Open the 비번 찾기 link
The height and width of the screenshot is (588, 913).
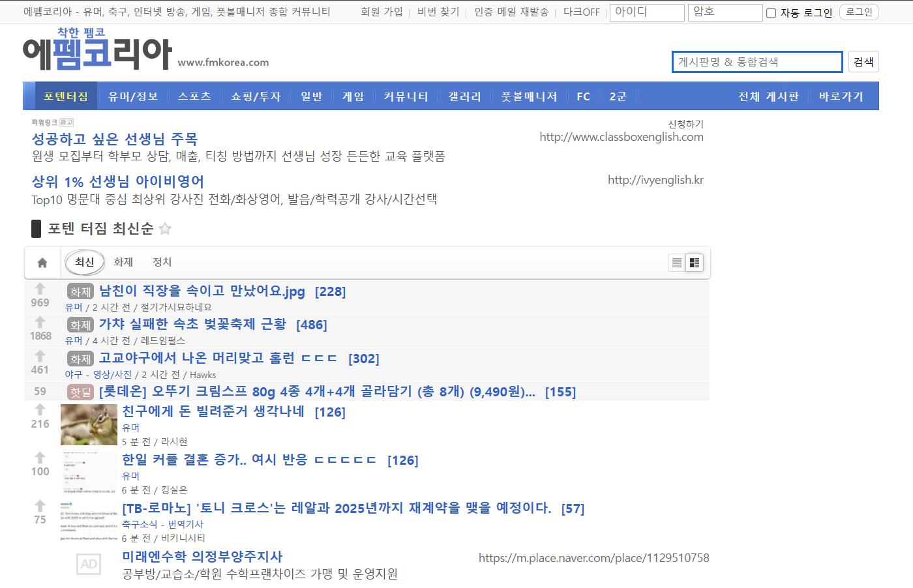[x=438, y=12]
